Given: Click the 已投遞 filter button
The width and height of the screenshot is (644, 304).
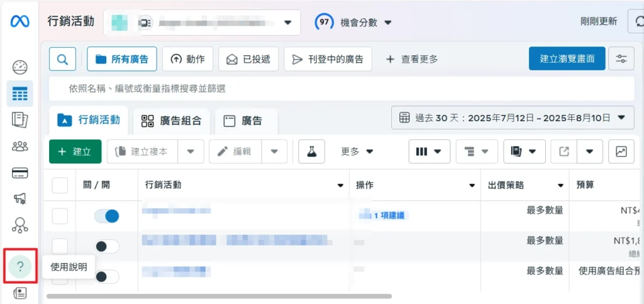Looking at the screenshot, I should coord(248,59).
